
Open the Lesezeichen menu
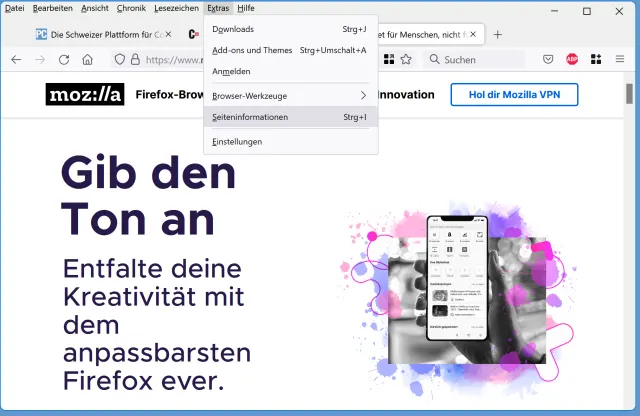click(x=176, y=8)
